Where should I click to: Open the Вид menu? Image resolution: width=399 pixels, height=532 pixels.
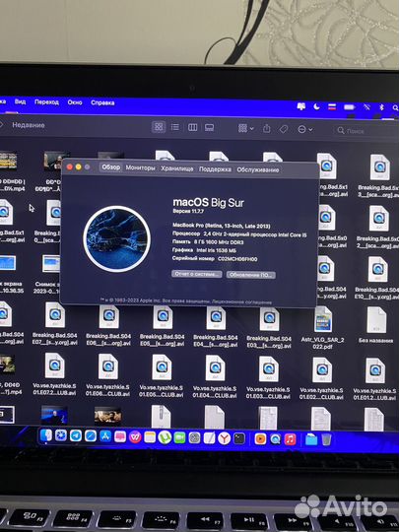(x=20, y=101)
